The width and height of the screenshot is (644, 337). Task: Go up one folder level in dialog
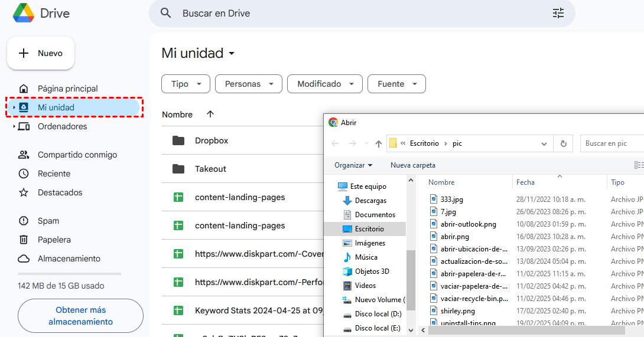click(379, 143)
